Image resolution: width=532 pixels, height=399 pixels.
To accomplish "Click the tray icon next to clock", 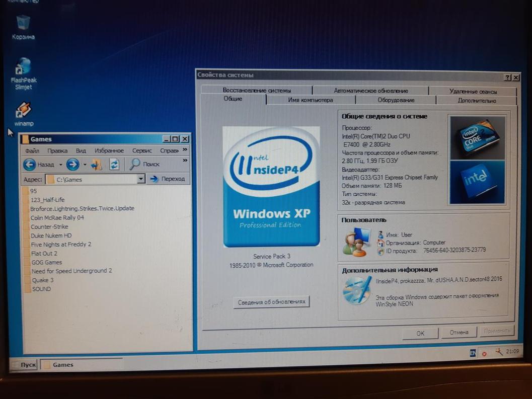I will point(498,352).
